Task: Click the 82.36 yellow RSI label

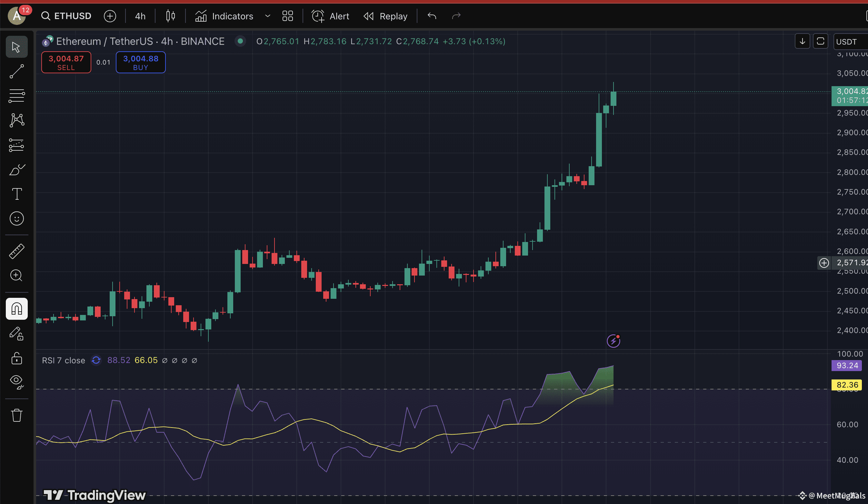Action: pyautogui.click(x=847, y=385)
